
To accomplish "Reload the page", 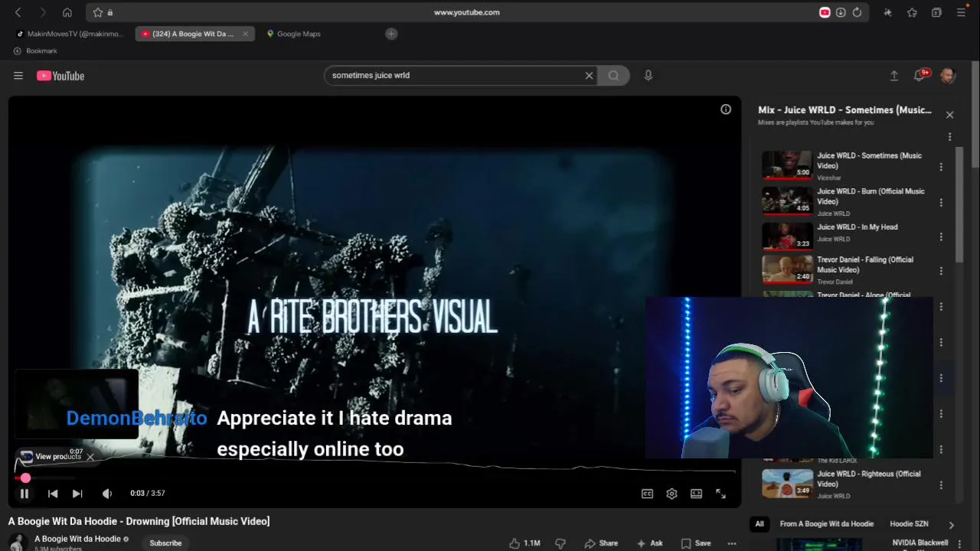I will [x=857, y=12].
